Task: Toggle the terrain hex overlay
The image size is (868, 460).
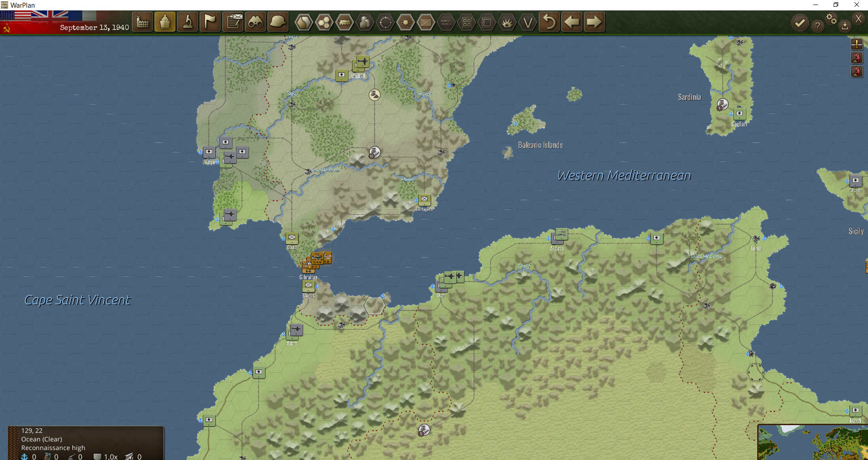Action: [x=304, y=22]
